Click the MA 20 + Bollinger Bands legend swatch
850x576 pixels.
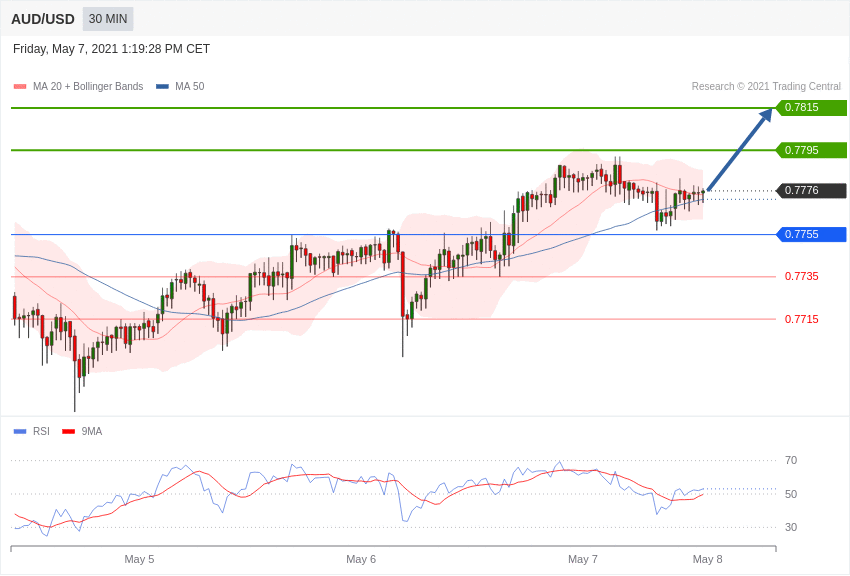coord(20,87)
